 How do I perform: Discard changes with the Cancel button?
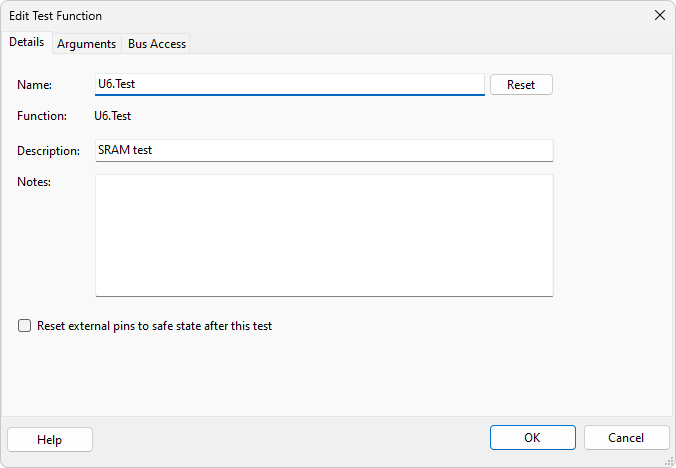(x=626, y=438)
